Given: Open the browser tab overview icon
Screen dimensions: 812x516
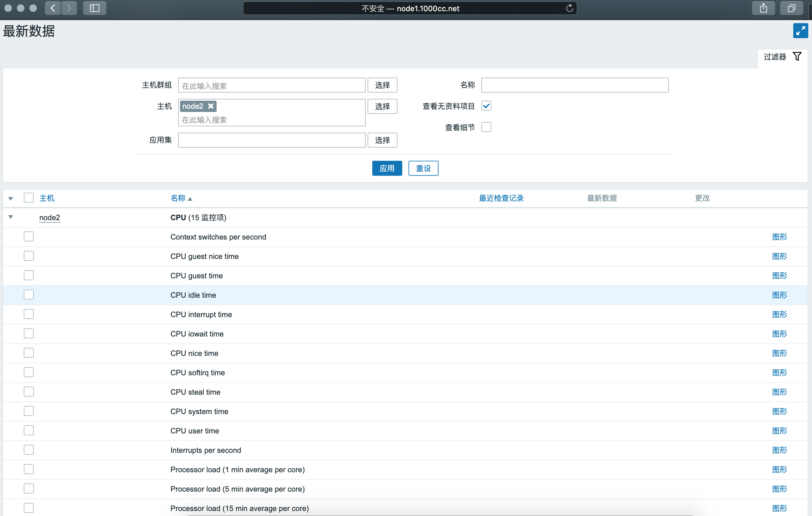Looking at the screenshot, I should pos(791,8).
